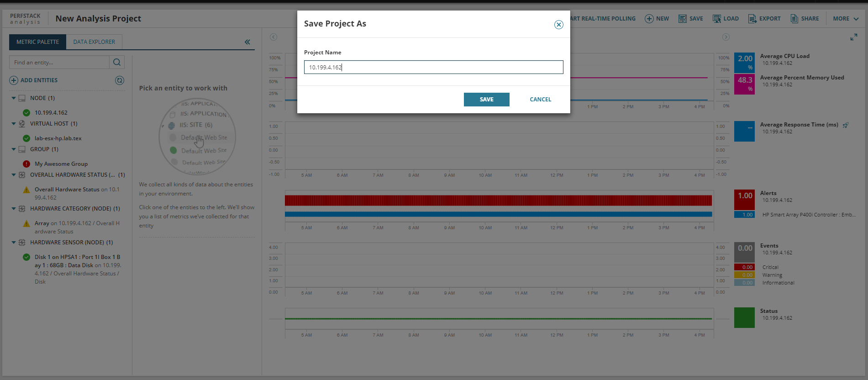
Task: Click the Add Entities plus icon
Action: (14, 80)
